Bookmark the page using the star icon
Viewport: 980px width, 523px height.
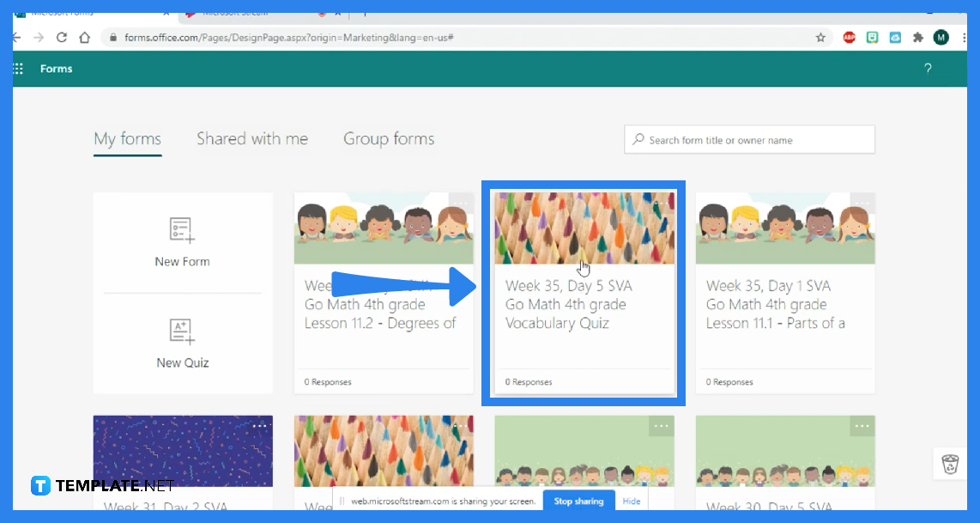click(x=821, y=38)
